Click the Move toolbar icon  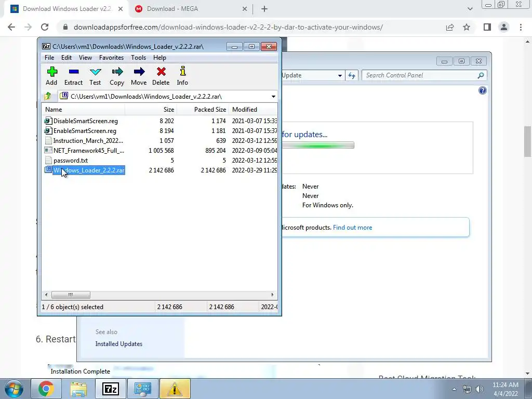click(139, 72)
